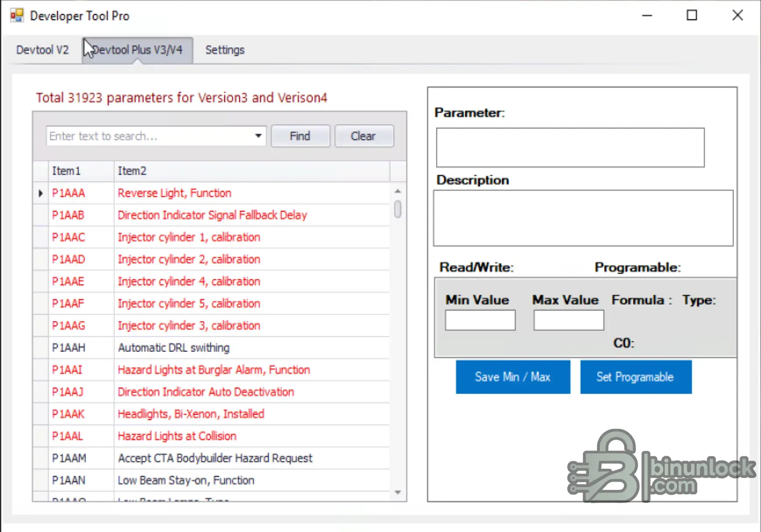This screenshot has height=532, width=761.
Task: Click the P1AAN parameter code cell
Action: [x=81, y=480]
